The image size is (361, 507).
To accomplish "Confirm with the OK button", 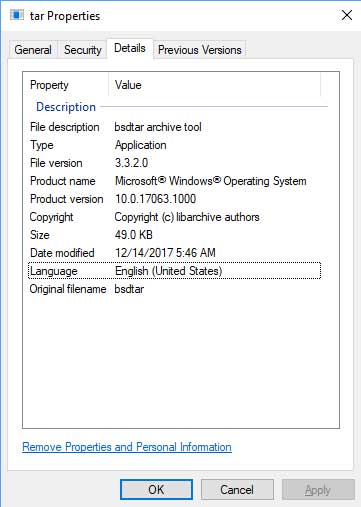I will coord(156,490).
